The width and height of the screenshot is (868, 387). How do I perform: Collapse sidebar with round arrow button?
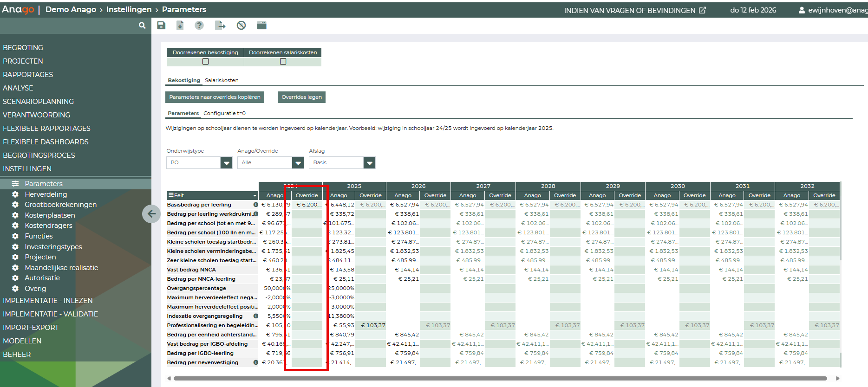coord(151,214)
